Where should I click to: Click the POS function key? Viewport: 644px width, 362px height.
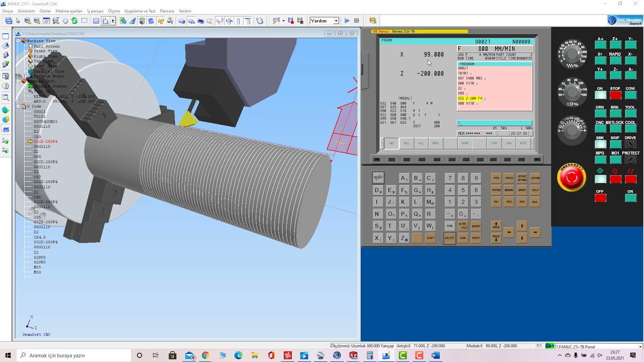click(496, 178)
